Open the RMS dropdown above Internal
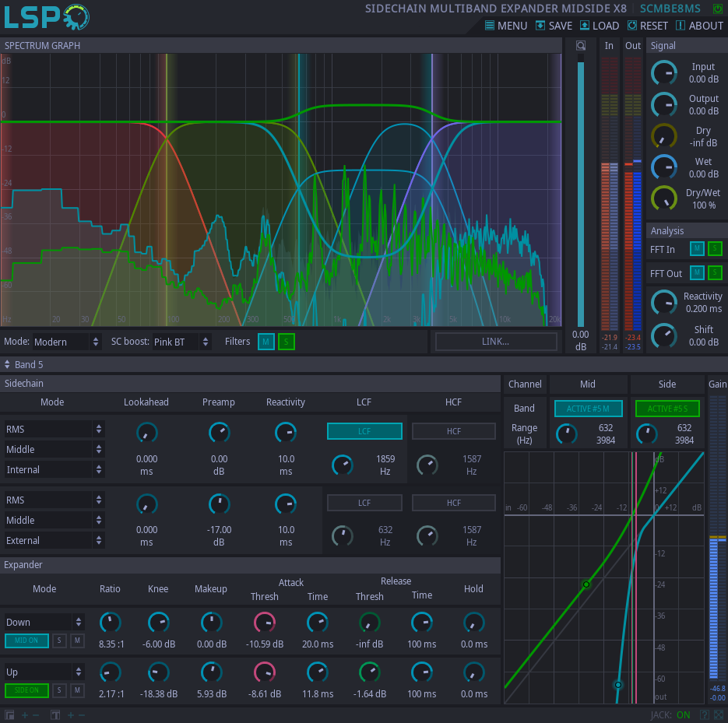Viewport: 728px width, 723px height. coord(54,430)
